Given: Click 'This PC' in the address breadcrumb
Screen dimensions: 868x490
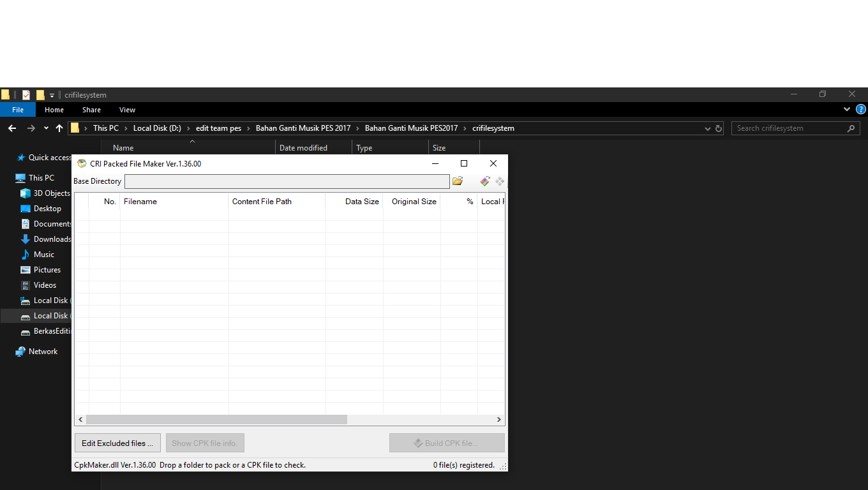Looking at the screenshot, I should coord(106,128).
